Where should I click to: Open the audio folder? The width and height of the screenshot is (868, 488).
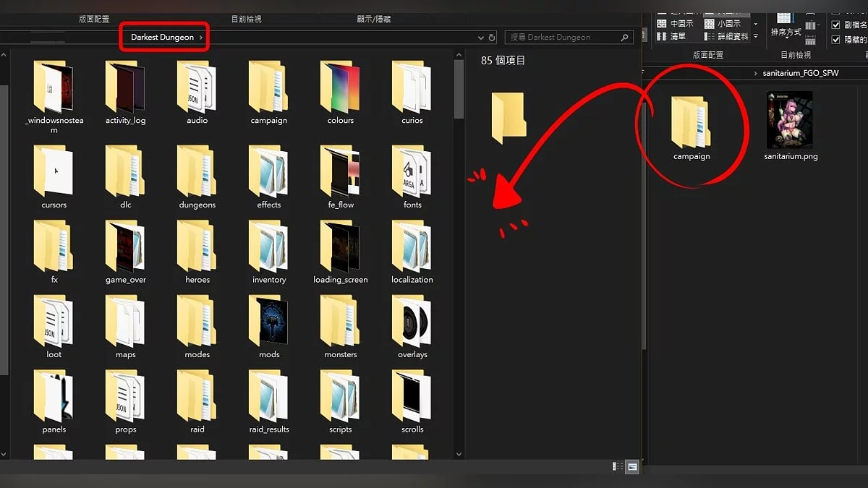197,92
